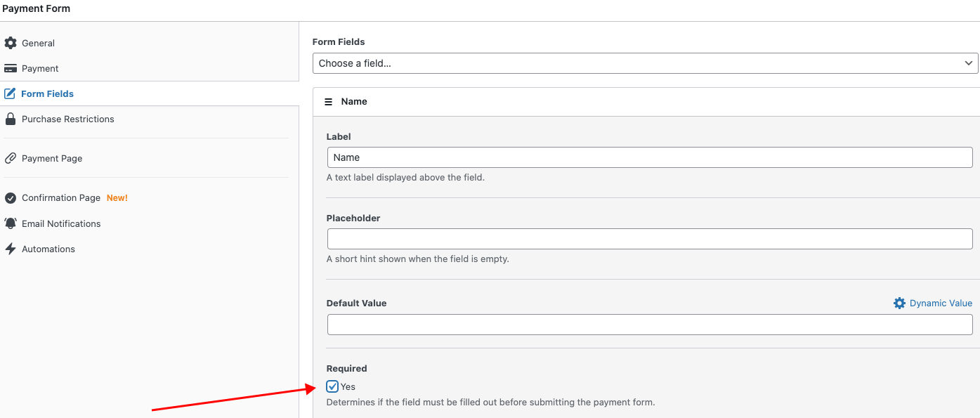Click the Confirmation Page checkmark icon
This screenshot has width=980, height=418.
[11, 198]
